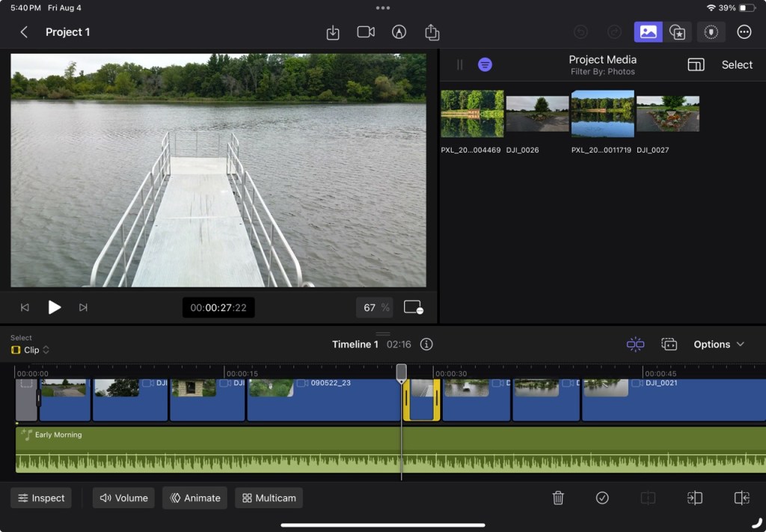Toggle timeline snapping
Screen dimensions: 766x532
[x=635, y=344]
